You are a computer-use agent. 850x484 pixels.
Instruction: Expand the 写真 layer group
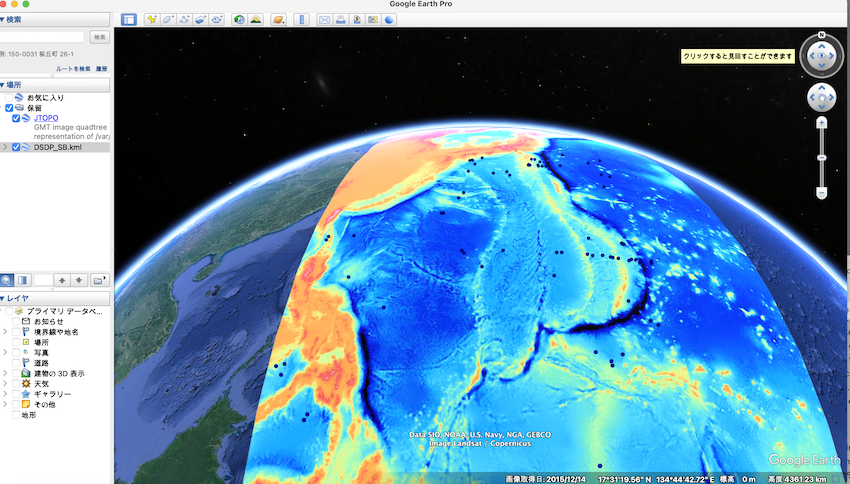[x=5, y=352]
